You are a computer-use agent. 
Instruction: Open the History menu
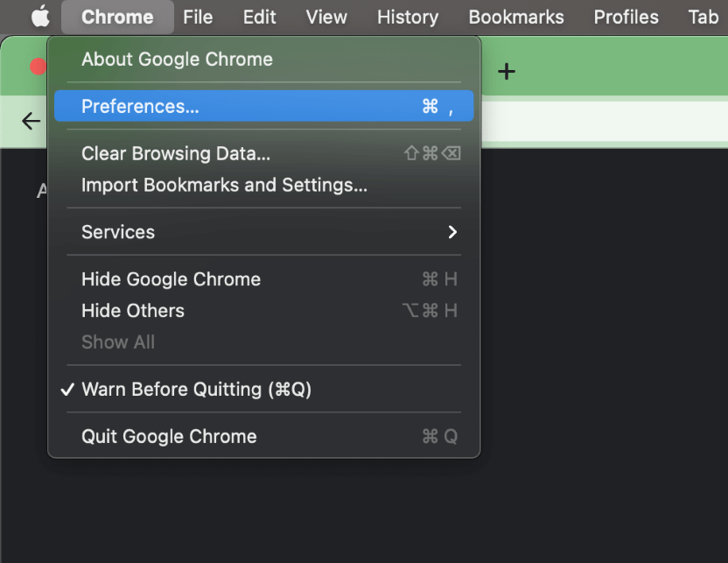click(408, 17)
